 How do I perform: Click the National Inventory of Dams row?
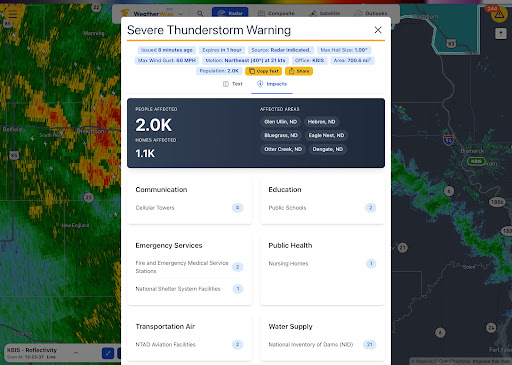322,344
